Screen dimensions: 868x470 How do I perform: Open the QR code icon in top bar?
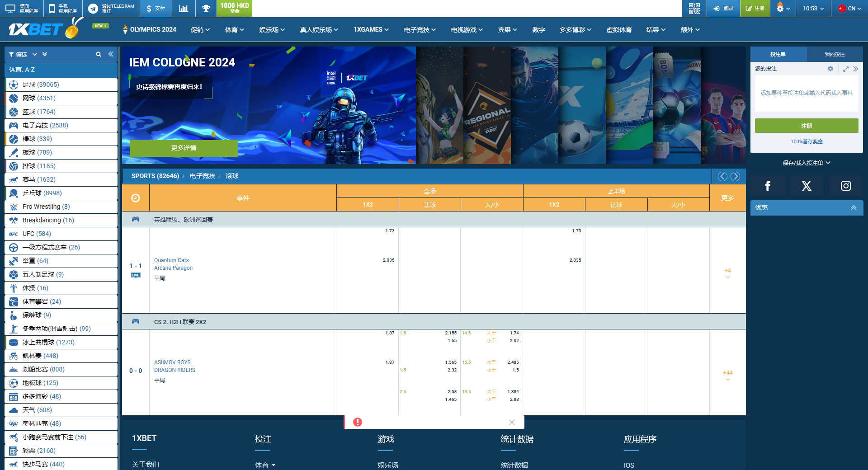(x=694, y=8)
